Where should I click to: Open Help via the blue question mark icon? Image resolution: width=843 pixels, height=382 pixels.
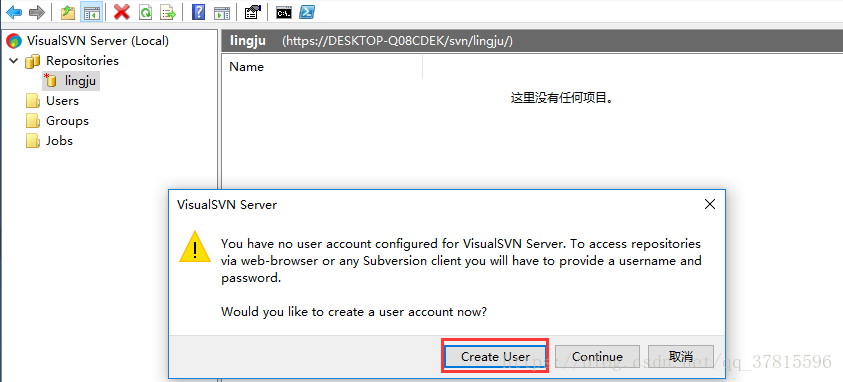tap(198, 12)
